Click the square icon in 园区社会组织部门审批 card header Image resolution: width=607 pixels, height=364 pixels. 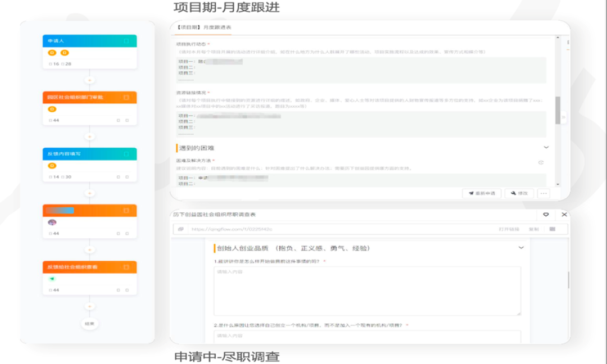[x=126, y=98]
